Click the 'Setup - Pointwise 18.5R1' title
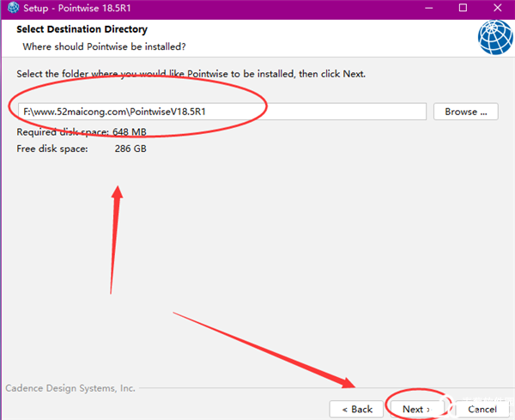 (x=77, y=8)
